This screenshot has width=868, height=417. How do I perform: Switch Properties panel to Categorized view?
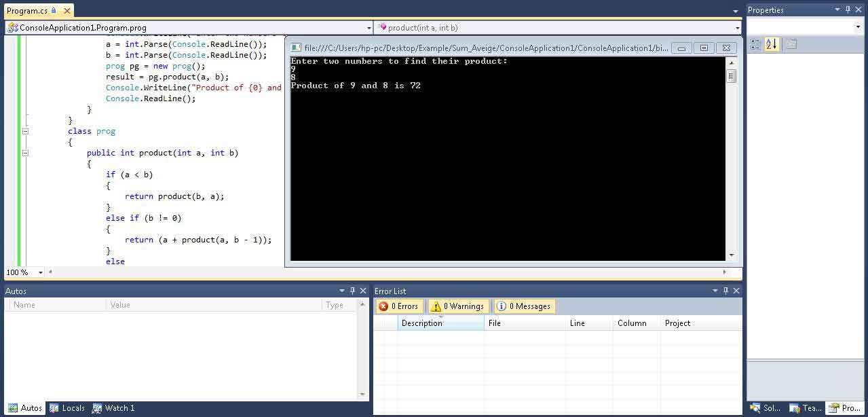click(755, 44)
